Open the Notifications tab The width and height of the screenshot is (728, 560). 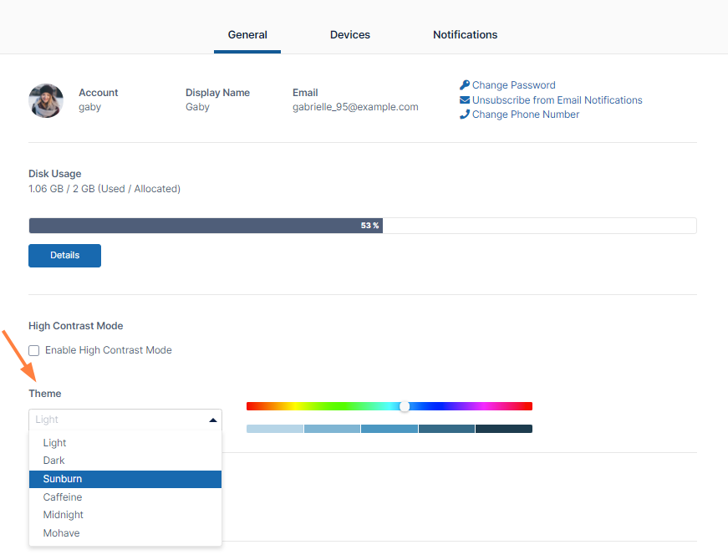click(465, 35)
